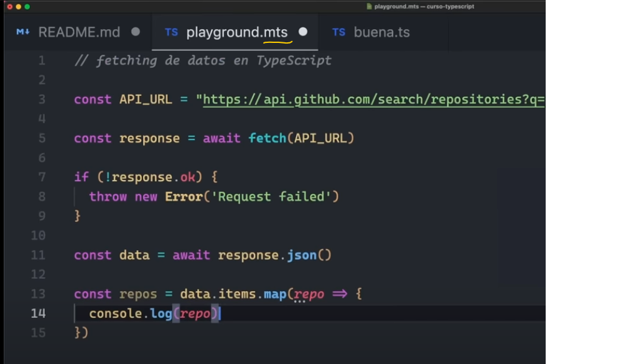Click the TypeScript icon on buena.ts tab
This screenshot has width=639, height=364.
point(338,32)
